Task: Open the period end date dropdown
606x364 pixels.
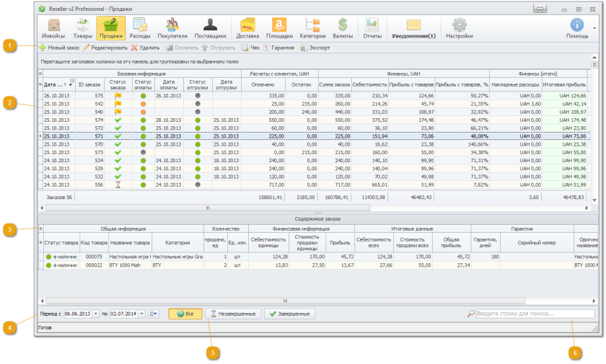Action: (141, 314)
